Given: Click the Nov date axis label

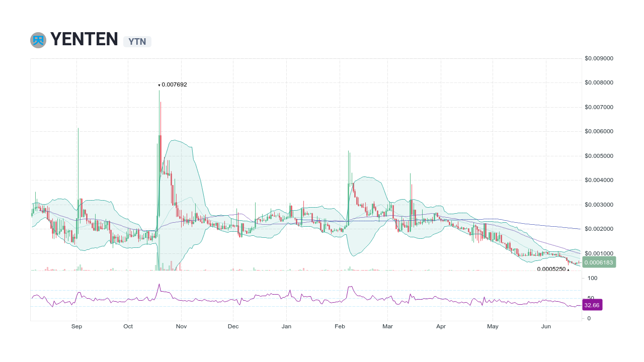Looking at the screenshot, I should pos(181,326).
